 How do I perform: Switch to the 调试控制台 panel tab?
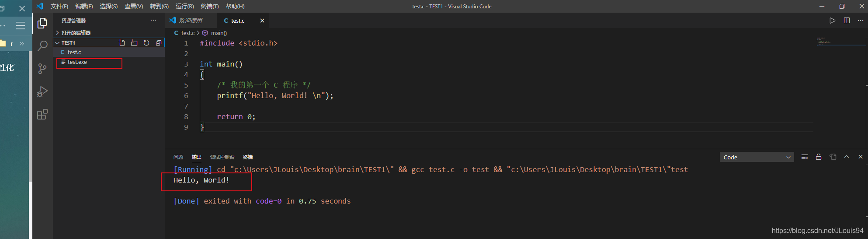pos(222,157)
